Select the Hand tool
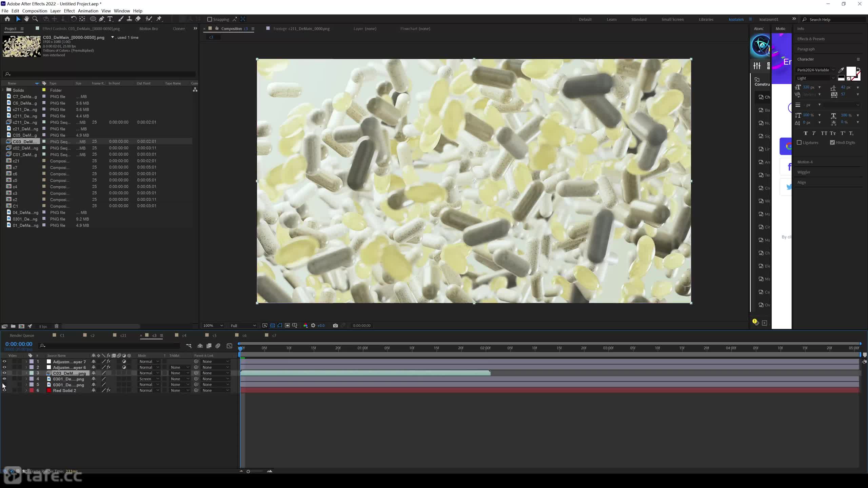Image resolution: width=868 pixels, height=488 pixels. click(26, 19)
